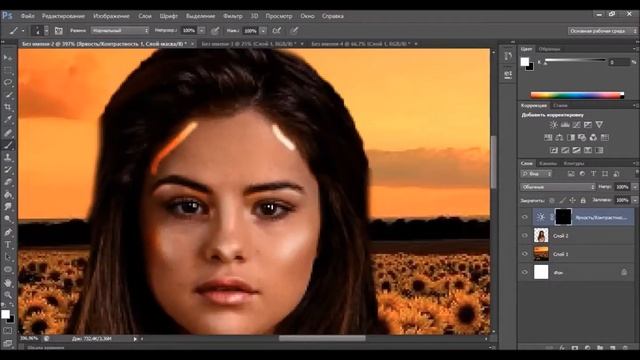Add a Channel Mixer adjustment

tap(593, 138)
